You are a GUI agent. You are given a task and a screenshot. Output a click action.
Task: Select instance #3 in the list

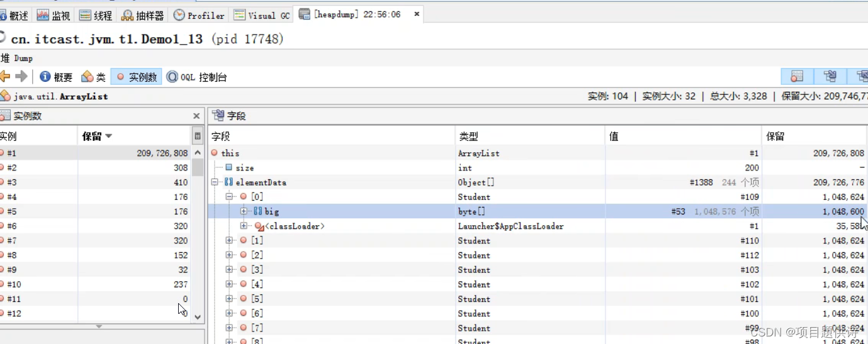[95, 182]
